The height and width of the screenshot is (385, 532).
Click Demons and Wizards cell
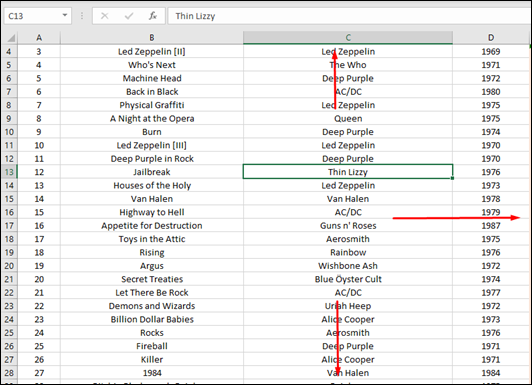(152, 306)
